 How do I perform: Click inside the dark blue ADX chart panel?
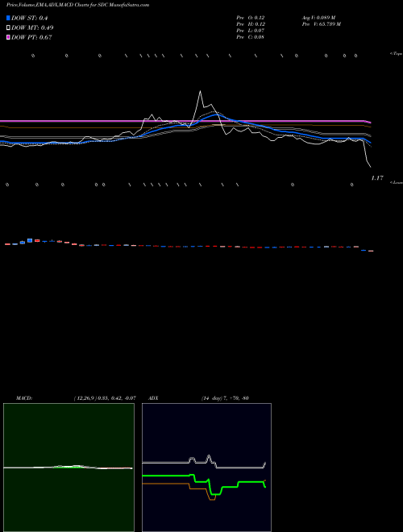(206, 468)
